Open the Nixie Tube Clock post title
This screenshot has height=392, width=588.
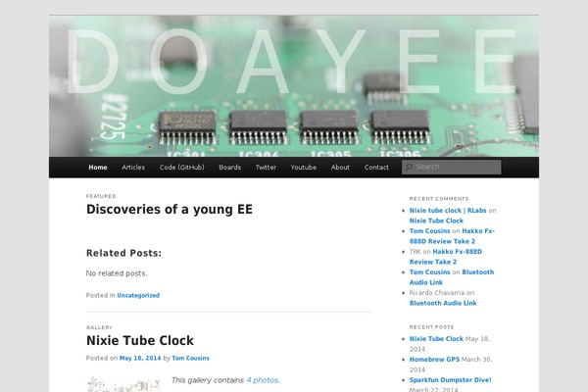pyautogui.click(x=140, y=341)
